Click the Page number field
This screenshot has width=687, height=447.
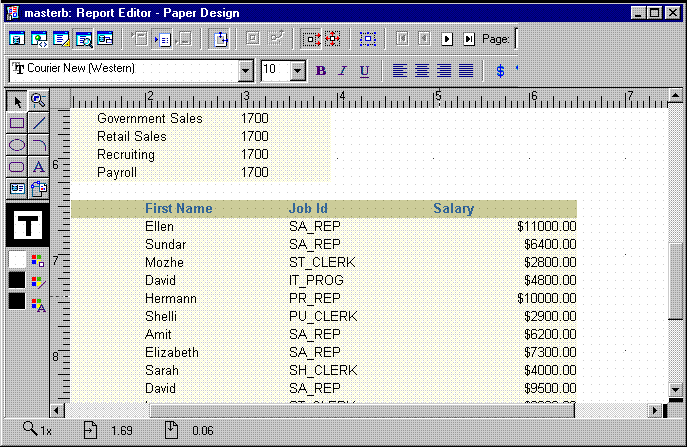click(x=516, y=39)
